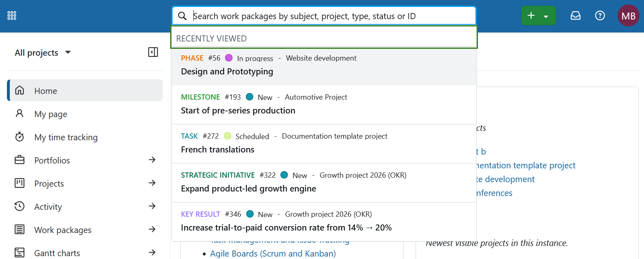Open Increase trial-to-paid conversion rate result
Viewport: 644px width, 259px height.
[x=324, y=222]
